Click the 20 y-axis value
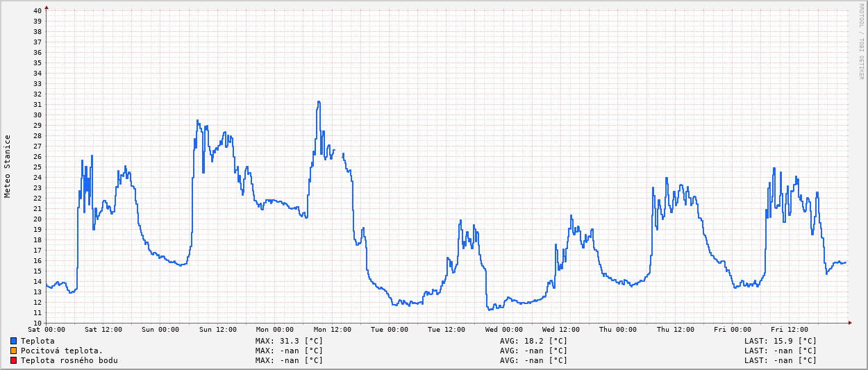 pyautogui.click(x=37, y=219)
